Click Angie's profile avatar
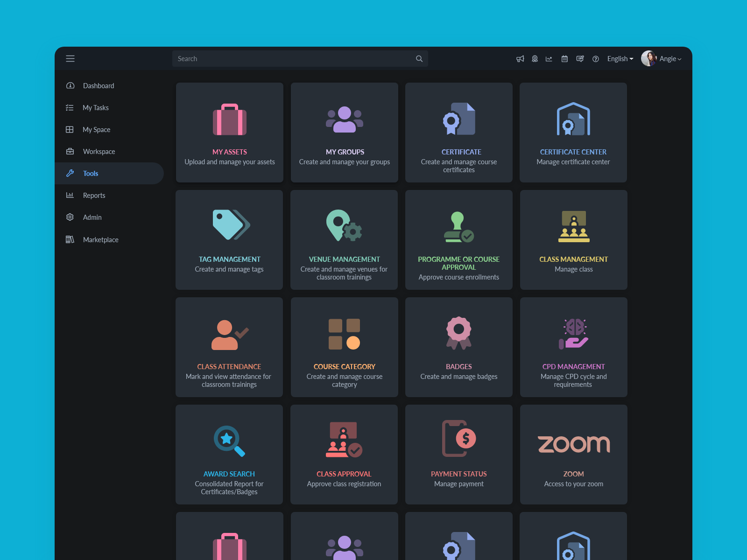 (x=648, y=58)
